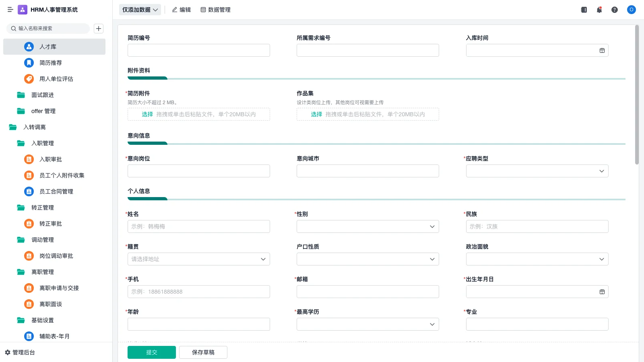Select the 人才库 sidebar icon
Image resolution: width=644 pixels, height=362 pixels.
[x=29, y=47]
